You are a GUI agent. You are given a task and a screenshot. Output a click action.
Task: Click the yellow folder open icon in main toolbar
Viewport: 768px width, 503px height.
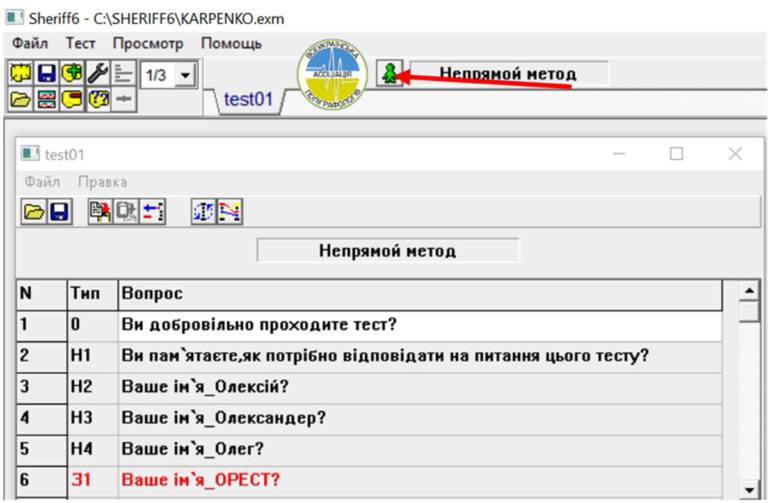pyautogui.click(x=20, y=99)
